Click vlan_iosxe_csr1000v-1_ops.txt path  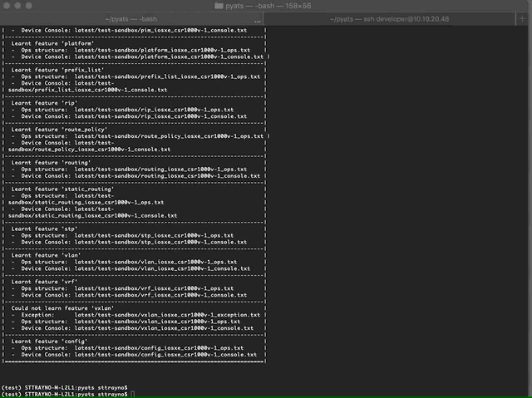coord(155,262)
